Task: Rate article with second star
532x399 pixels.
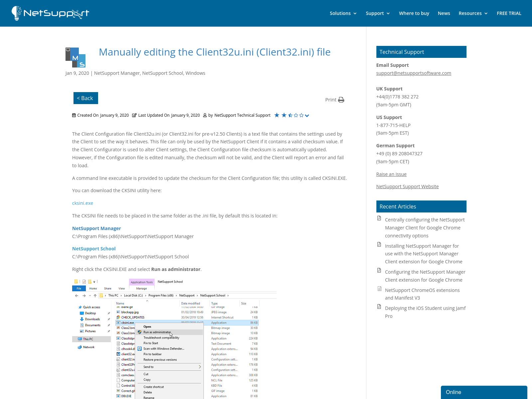Action: tap(284, 115)
